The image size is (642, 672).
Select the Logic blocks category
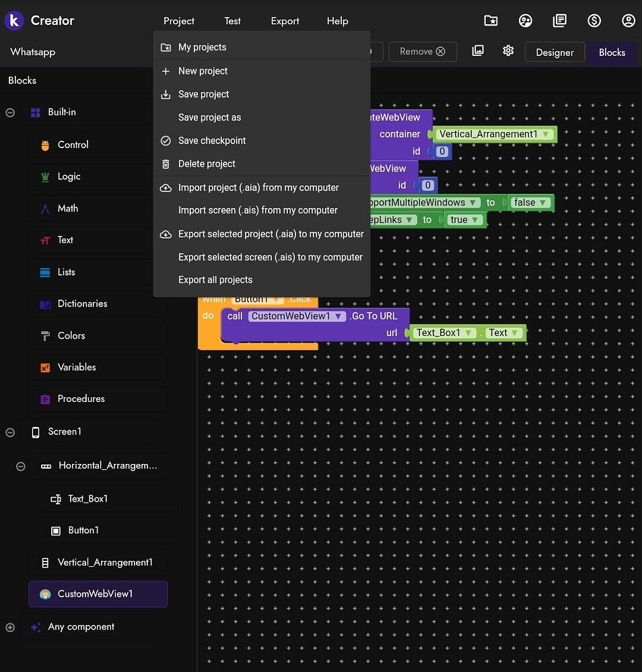[x=98, y=176]
